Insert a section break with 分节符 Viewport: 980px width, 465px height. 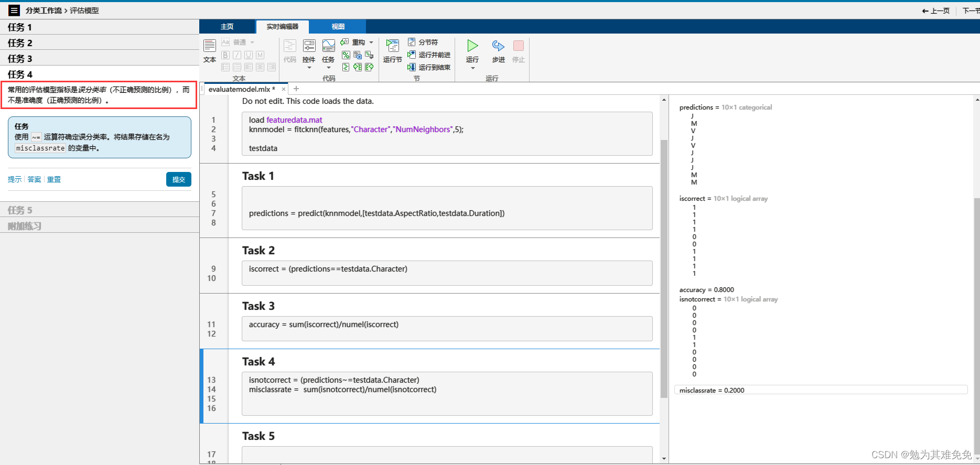423,42
